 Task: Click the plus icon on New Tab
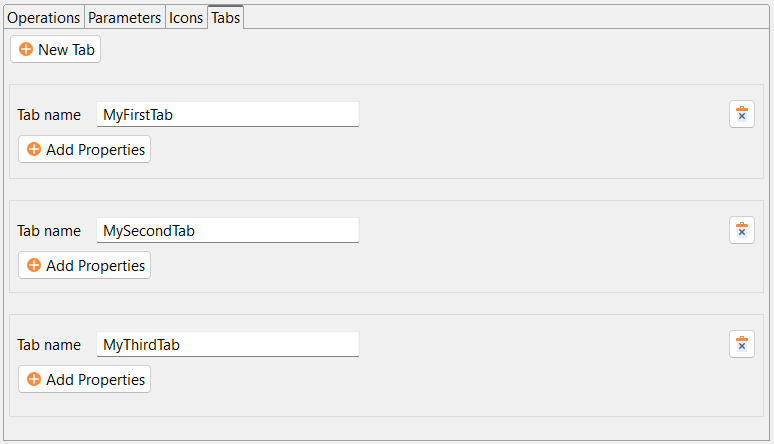(26, 49)
